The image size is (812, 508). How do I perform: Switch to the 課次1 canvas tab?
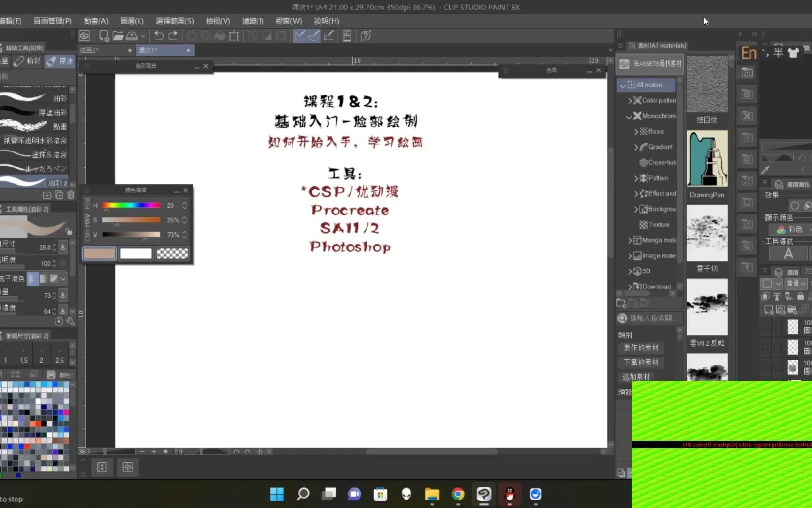[x=164, y=50]
